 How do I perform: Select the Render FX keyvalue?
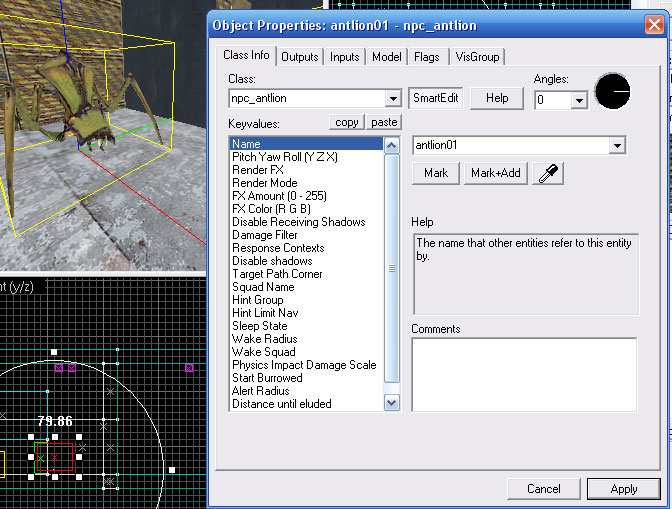point(306,170)
